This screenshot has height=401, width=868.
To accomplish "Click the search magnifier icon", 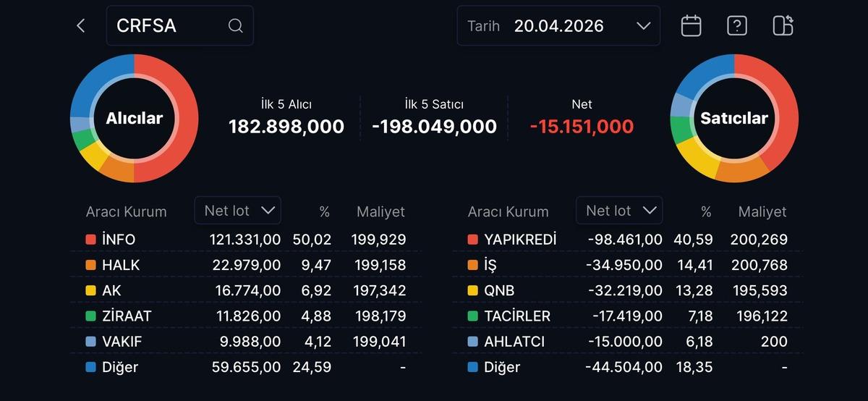I will pos(235,26).
